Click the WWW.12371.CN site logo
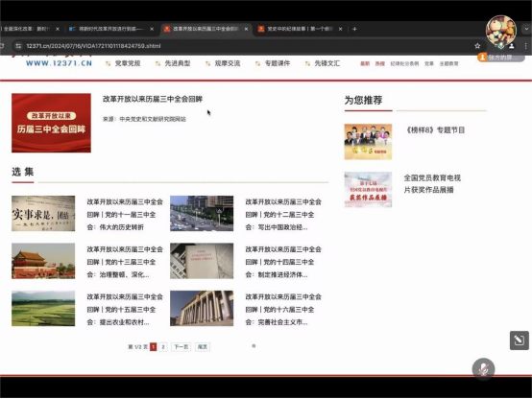Image resolution: width=532 pixels, height=399 pixels. pyautogui.click(x=59, y=63)
